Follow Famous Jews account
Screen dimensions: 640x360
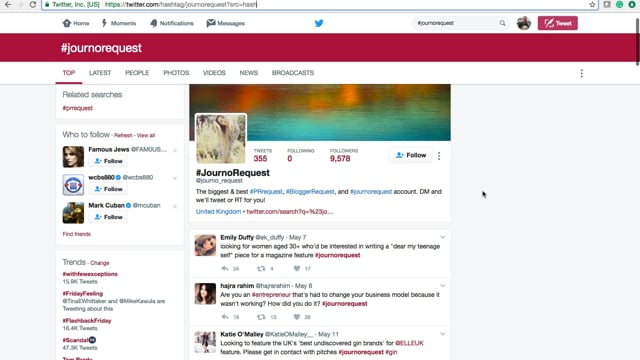108,161
